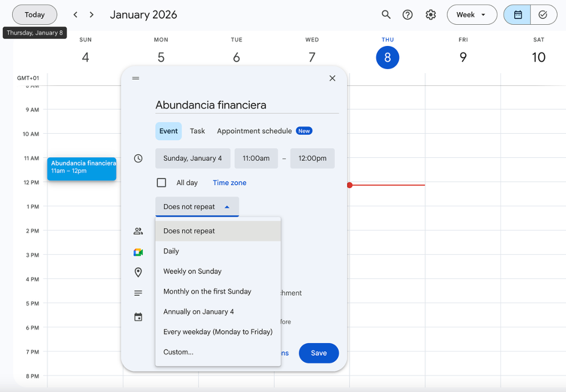
Task: Click the search magnifier icon
Action: (x=386, y=15)
